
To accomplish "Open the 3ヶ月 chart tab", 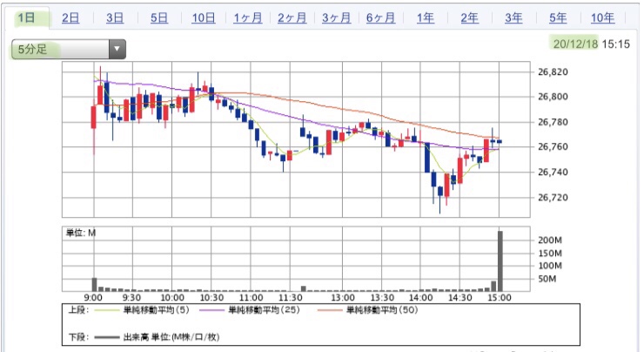I will tap(336, 18).
